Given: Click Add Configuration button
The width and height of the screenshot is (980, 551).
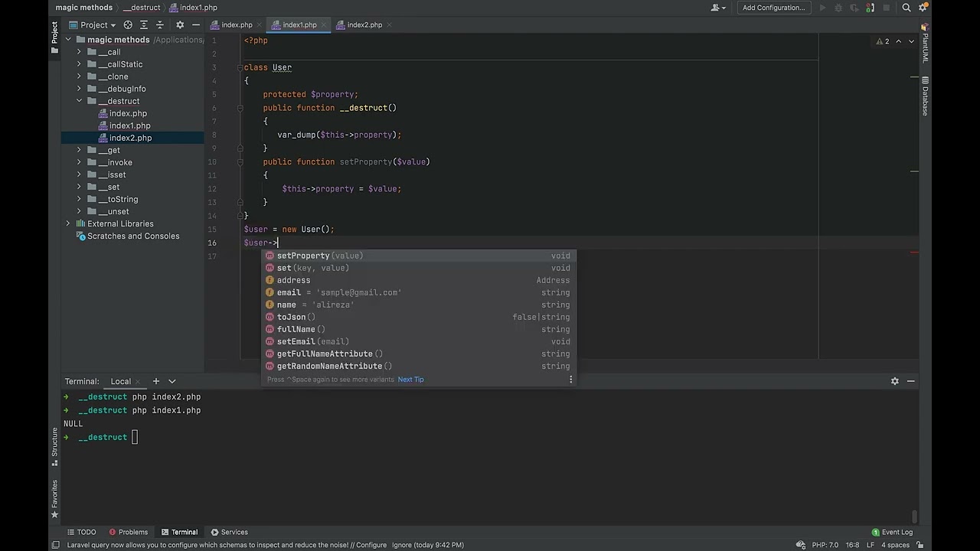Looking at the screenshot, I should 773,8.
